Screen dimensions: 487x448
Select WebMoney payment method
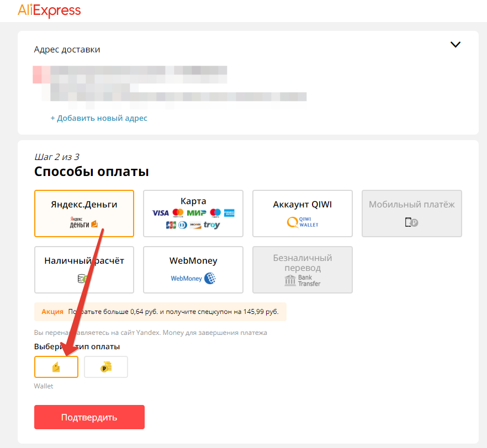[193, 270]
